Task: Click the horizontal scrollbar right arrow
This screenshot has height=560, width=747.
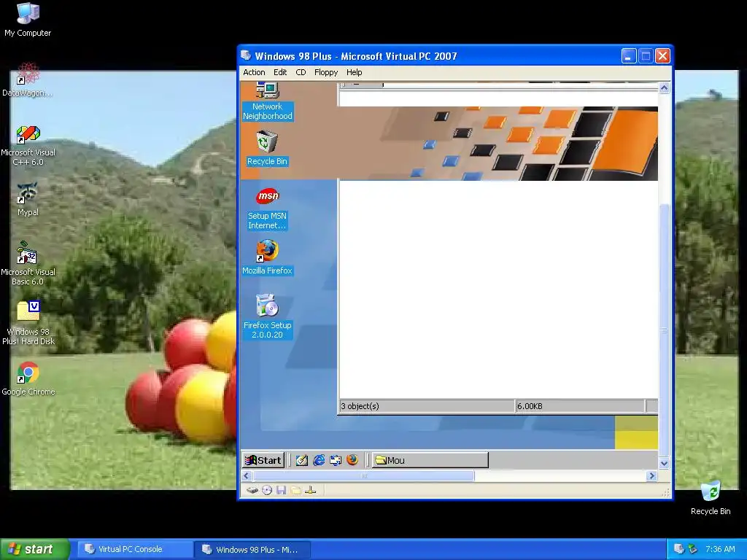Action: pyautogui.click(x=651, y=475)
